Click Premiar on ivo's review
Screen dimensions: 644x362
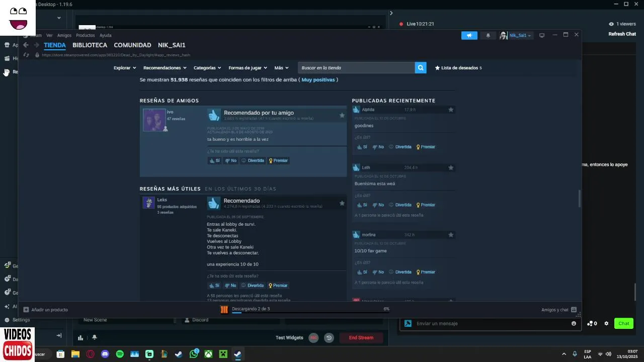click(278, 160)
